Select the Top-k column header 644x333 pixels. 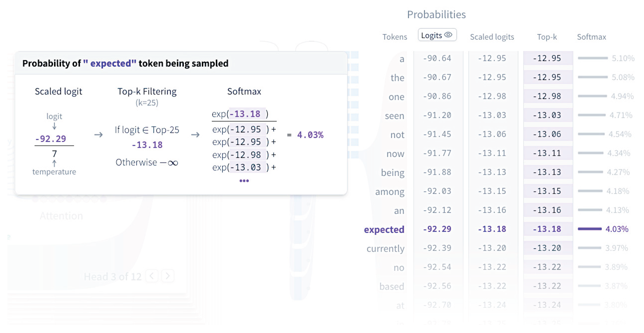pyautogui.click(x=547, y=37)
